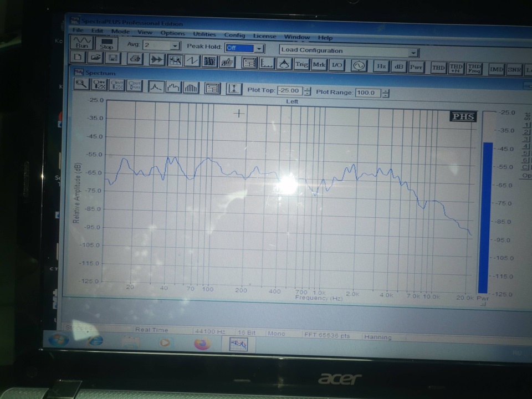Expand the Load Configuration dropdown
The image size is (532, 399).
click(413, 53)
